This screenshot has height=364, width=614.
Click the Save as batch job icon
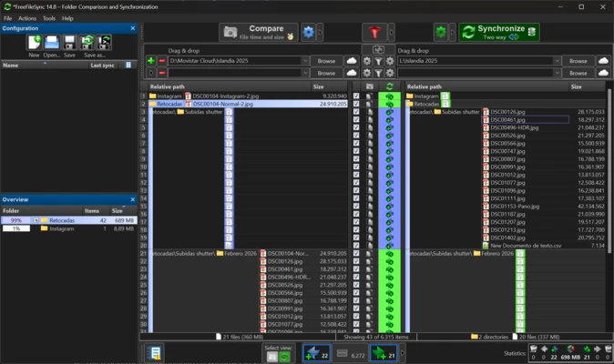click(104, 42)
